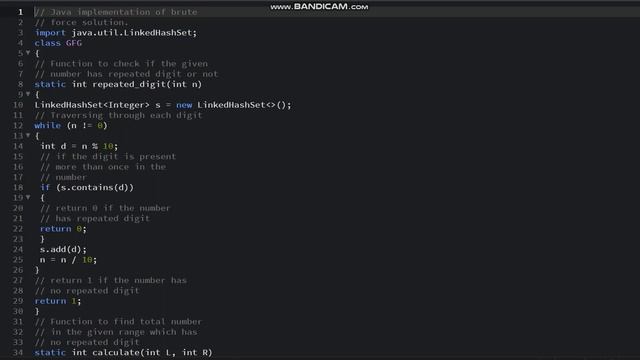
Task: Click the 's.add(d);' line
Action: coord(63,249)
